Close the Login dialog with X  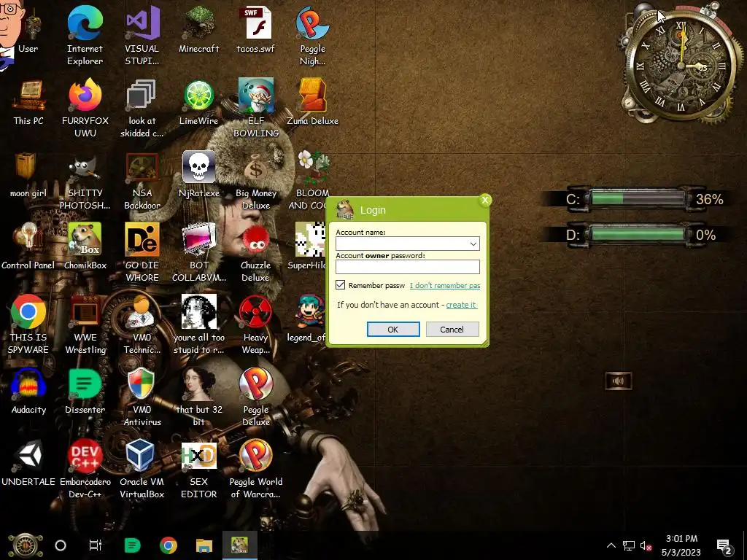pyautogui.click(x=485, y=200)
